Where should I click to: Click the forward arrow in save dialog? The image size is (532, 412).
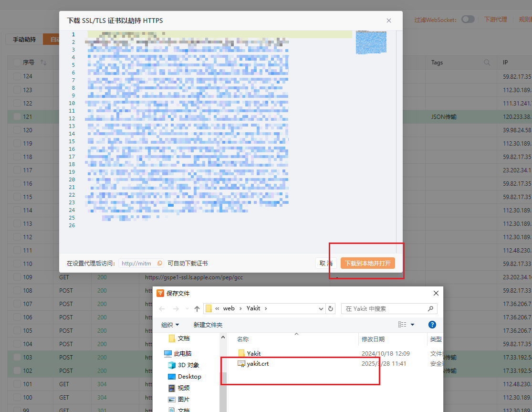[176, 308]
